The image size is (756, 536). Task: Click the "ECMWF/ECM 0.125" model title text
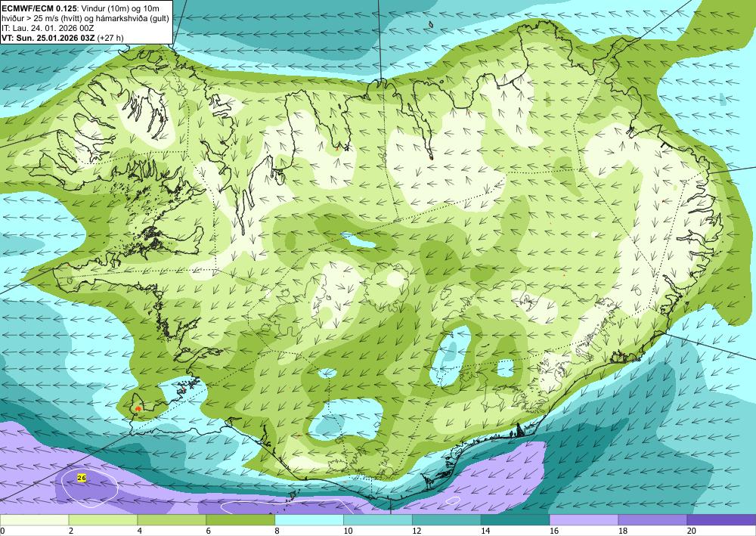point(38,8)
